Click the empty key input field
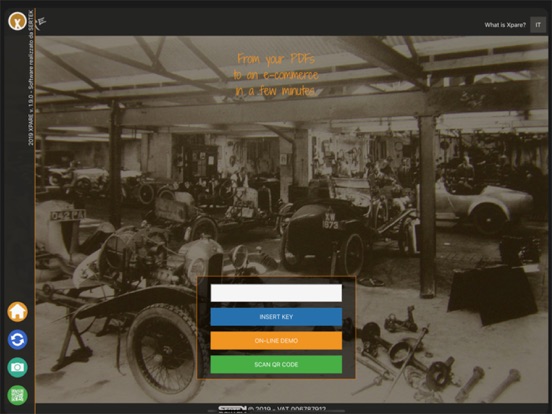This screenshot has width=552, height=414. coord(276,293)
